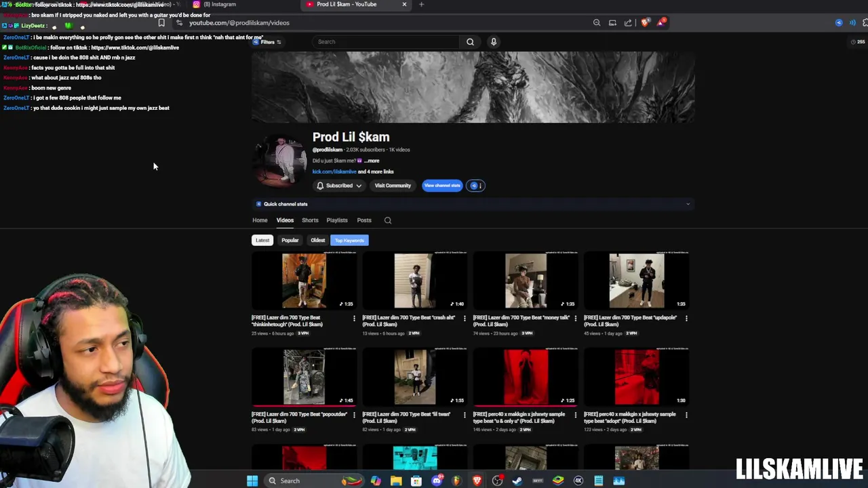Open Copilot from the taskbar
Viewport: 868px width, 488px height.
(376, 481)
